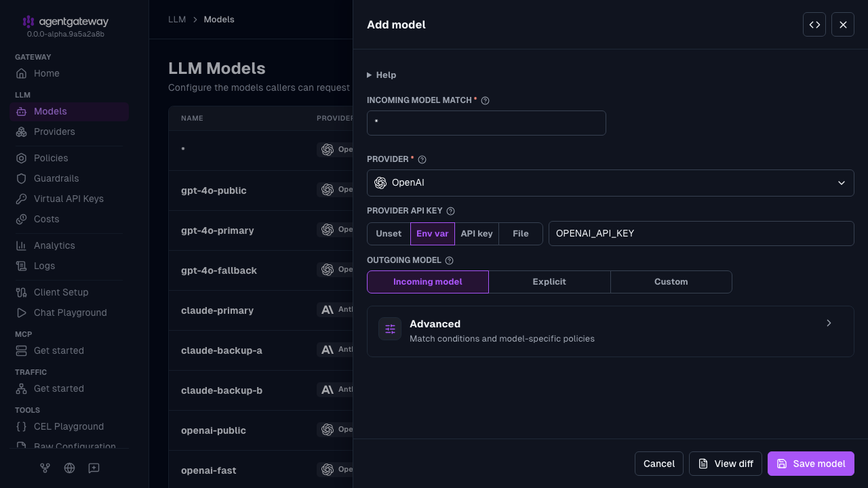Click the feedback chat-plus icon in sidebar footer

[x=94, y=468]
